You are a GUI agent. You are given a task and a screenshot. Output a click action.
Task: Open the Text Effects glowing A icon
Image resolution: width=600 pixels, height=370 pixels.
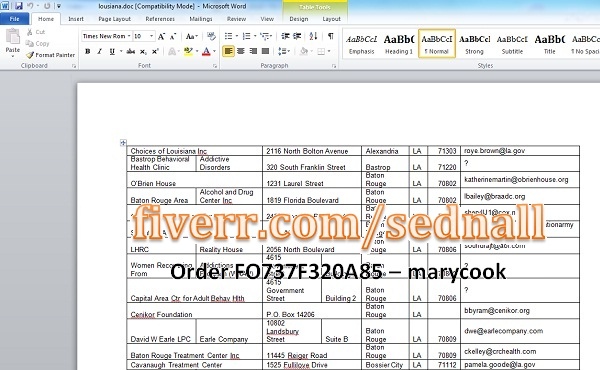pos(172,51)
